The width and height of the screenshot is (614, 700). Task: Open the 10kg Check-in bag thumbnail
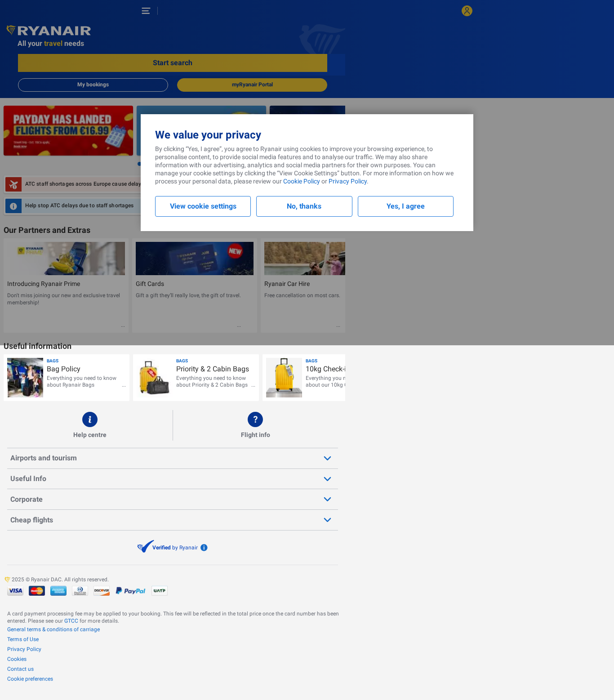click(x=284, y=378)
